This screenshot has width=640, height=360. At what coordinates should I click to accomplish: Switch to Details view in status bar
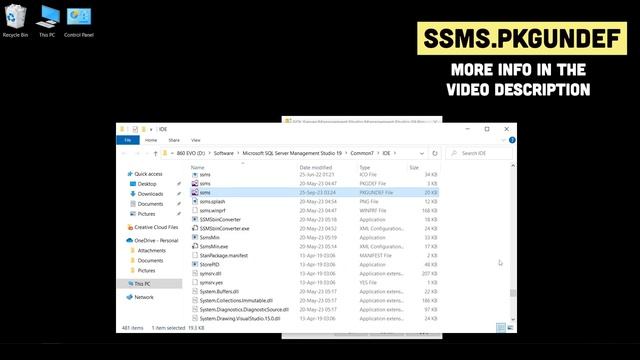pyautogui.click(x=501, y=327)
